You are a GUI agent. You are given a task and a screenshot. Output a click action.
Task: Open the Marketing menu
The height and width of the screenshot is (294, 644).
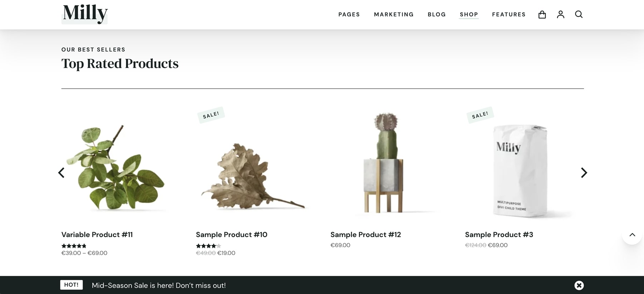394,15
